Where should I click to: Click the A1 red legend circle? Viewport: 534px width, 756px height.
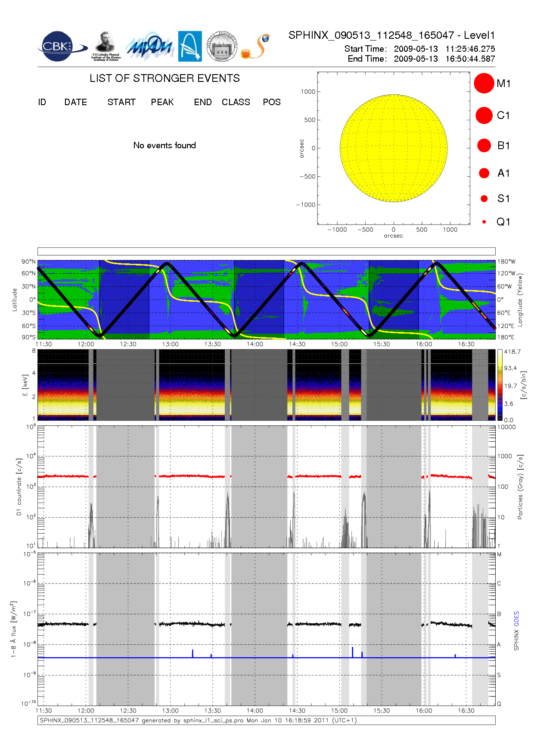click(484, 173)
